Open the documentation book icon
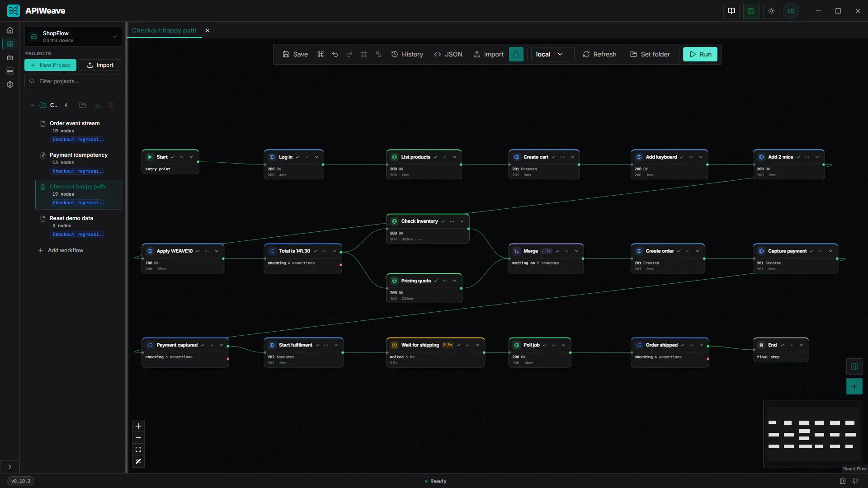868x488 pixels. click(x=731, y=11)
